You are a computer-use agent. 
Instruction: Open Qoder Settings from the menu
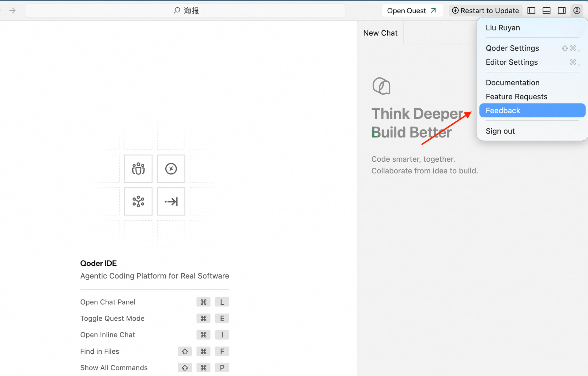[x=532, y=48]
